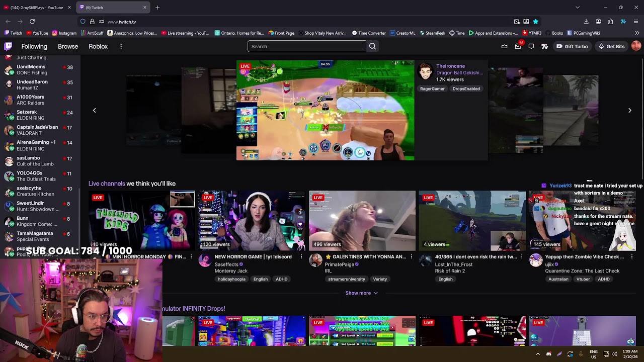Open options dots for PrimatePaige stream card
644x362 pixels.
pyautogui.click(x=411, y=257)
